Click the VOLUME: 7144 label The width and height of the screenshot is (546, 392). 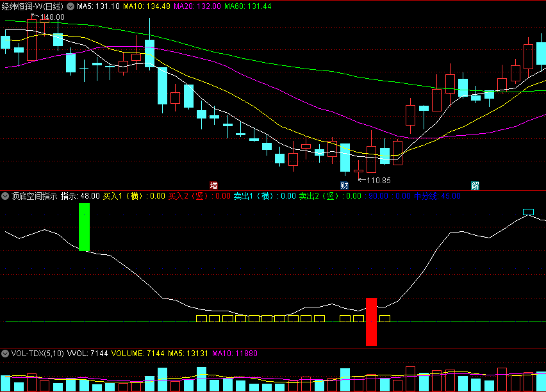pos(138,354)
